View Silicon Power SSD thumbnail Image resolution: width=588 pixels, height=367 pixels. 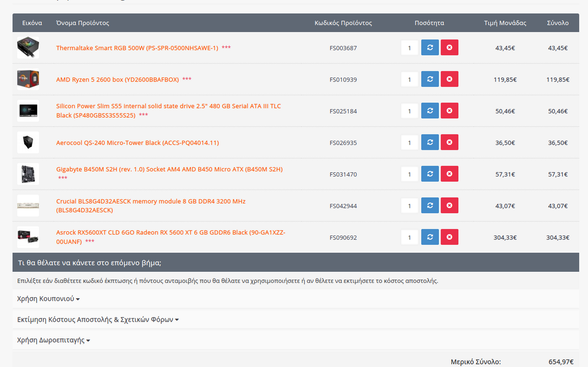28,111
